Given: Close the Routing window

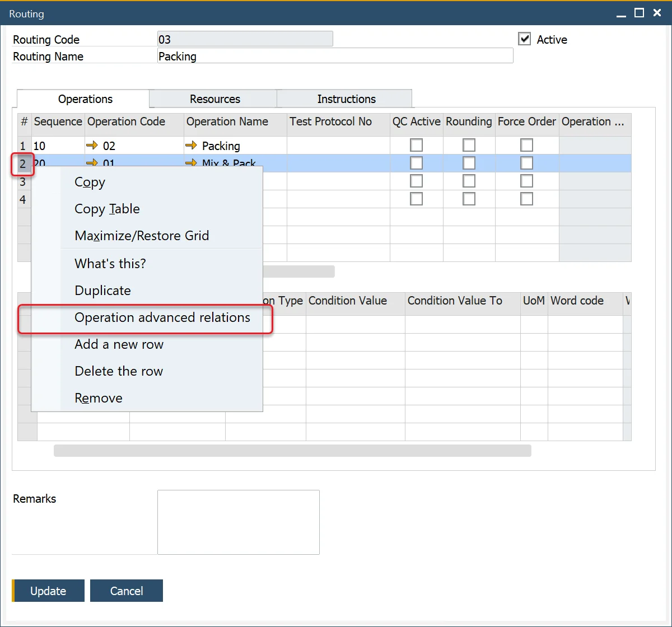Looking at the screenshot, I should click(x=657, y=13).
